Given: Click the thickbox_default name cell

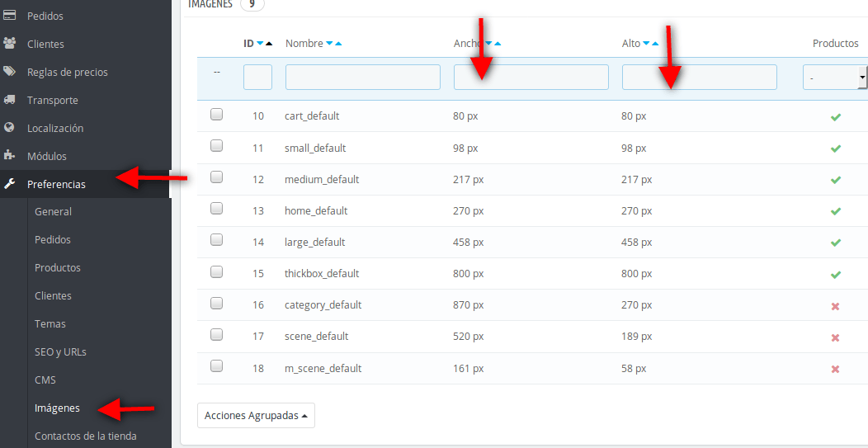Looking at the screenshot, I should (322, 274).
